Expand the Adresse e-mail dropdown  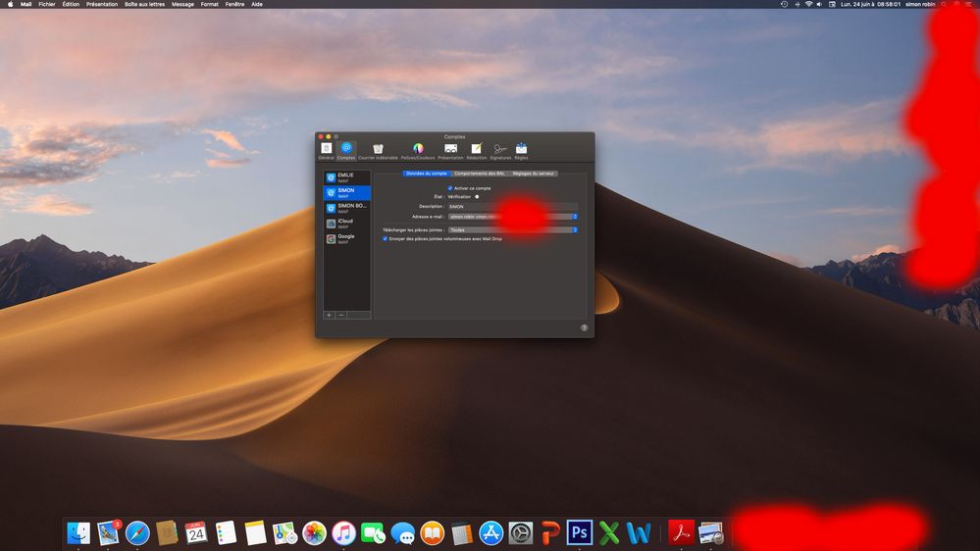pos(575,217)
